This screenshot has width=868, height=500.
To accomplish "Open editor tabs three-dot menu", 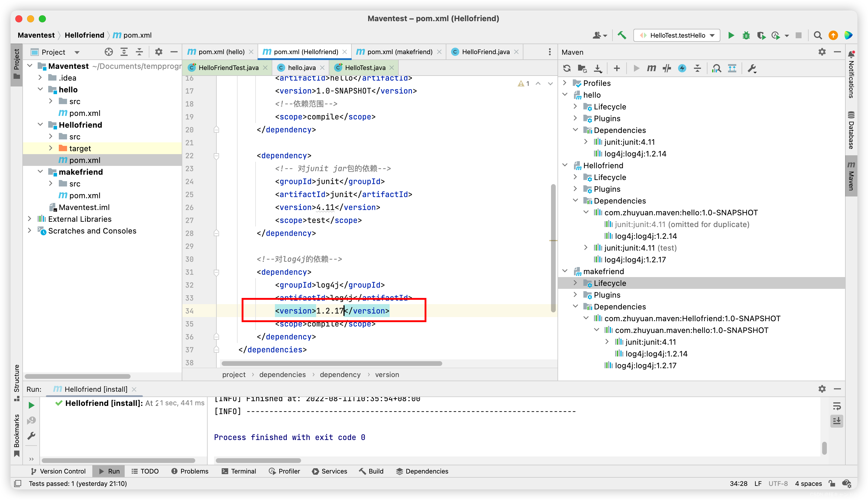I will [x=550, y=52].
